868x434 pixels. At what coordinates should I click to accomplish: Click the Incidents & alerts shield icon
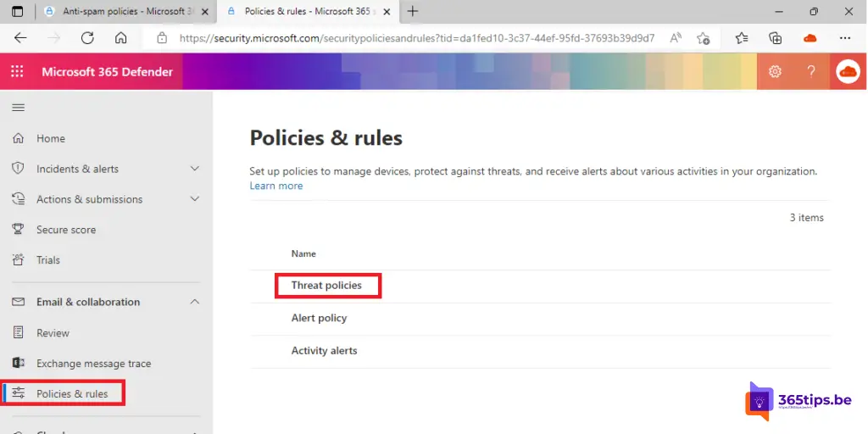coord(19,169)
